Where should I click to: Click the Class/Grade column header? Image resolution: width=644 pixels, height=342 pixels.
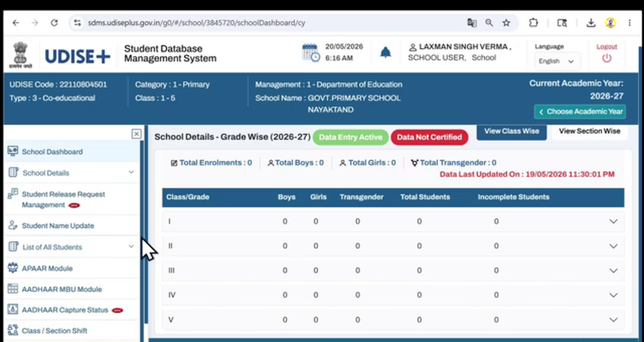point(188,197)
